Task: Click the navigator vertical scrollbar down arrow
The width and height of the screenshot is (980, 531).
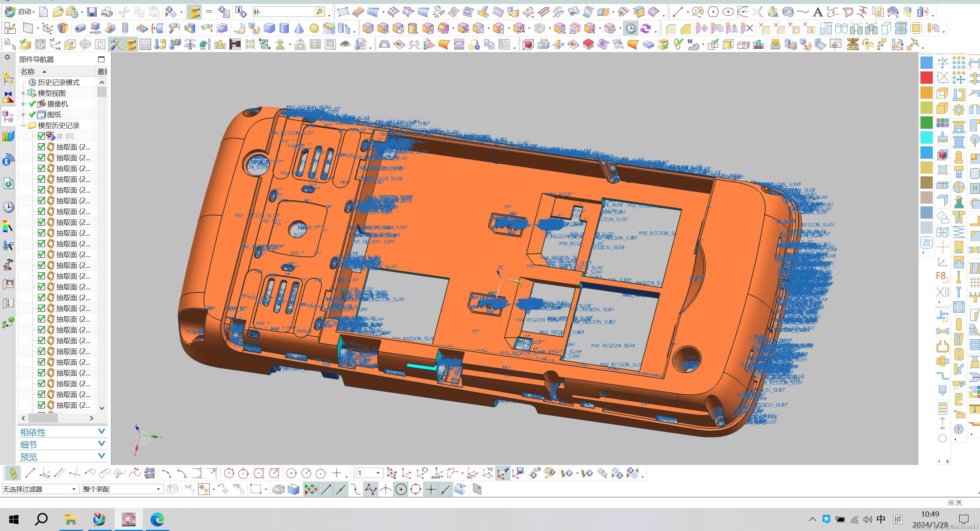Action: pyautogui.click(x=102, y=408)
